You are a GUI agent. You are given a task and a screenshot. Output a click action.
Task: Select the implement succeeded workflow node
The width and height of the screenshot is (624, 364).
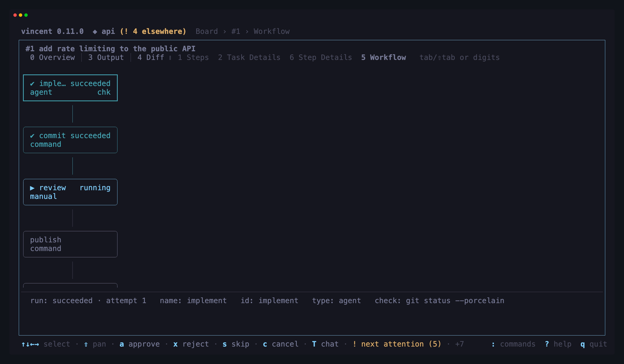pos(70,88)
